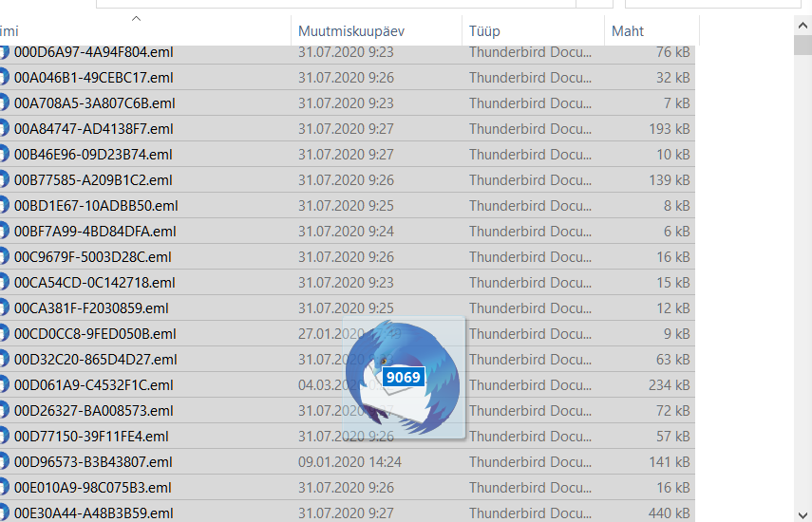Click Thunderbird icon beside 00A046B1-49CEBC17.eml
812x522 pixels.
tap(4, 77)
